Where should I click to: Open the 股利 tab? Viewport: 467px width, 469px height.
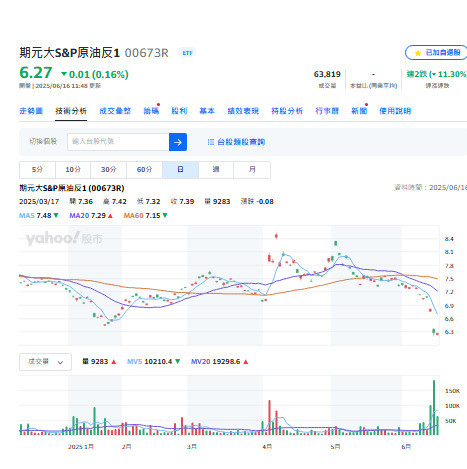click(x=179, y=111)
